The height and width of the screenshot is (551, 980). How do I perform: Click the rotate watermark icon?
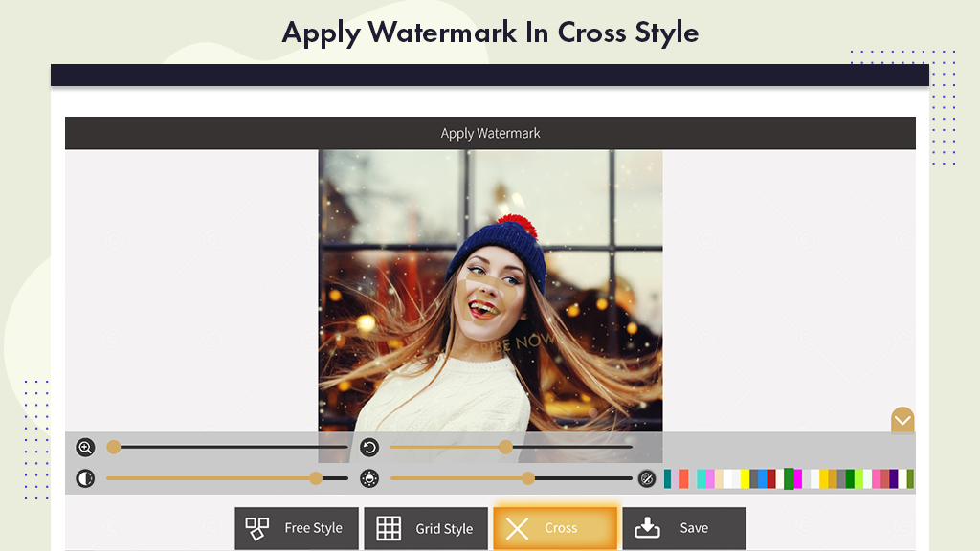click(x=369, y=448)
